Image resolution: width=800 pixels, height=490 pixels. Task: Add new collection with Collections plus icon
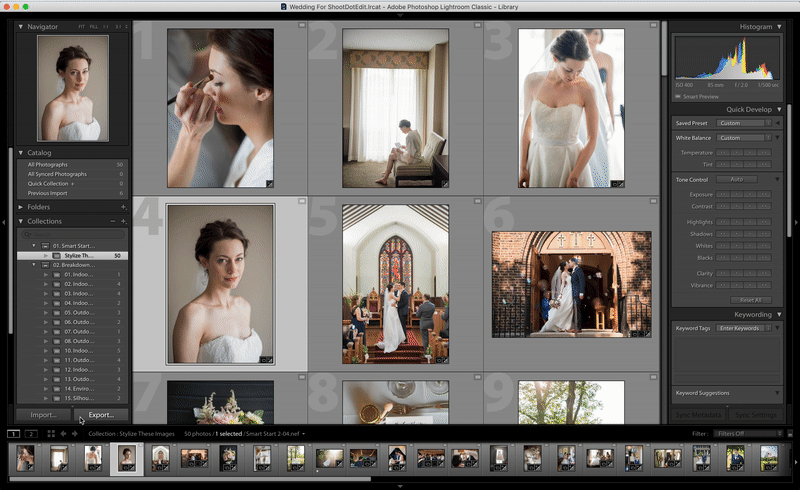click(123, 221)
